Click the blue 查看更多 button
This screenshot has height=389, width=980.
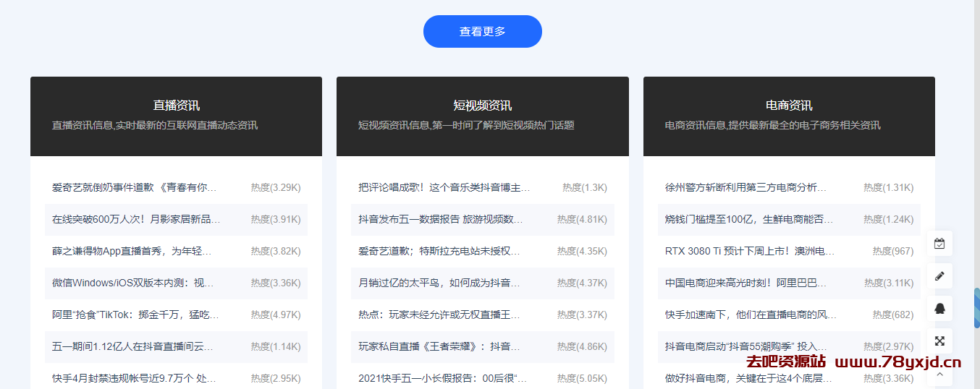[483, 32]
